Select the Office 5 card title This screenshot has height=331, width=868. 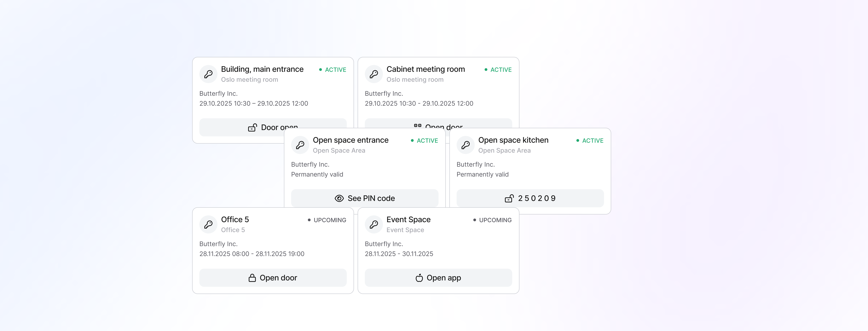point(235,220)
